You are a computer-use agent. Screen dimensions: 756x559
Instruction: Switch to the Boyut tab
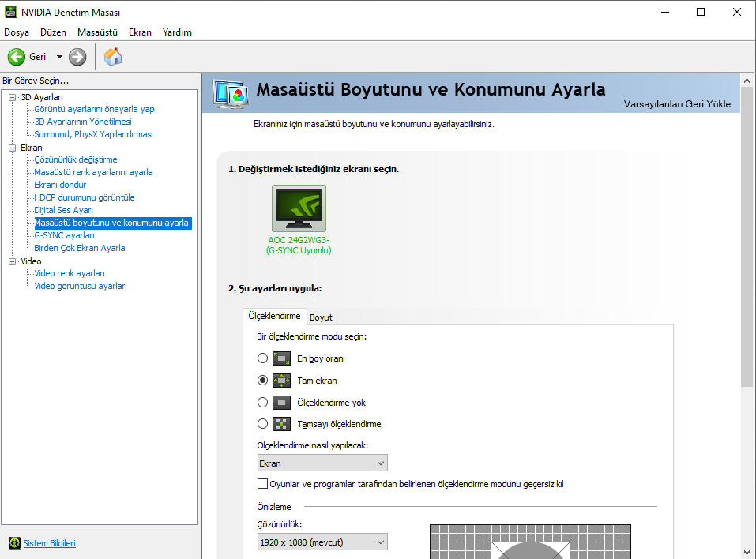(321, 317)
